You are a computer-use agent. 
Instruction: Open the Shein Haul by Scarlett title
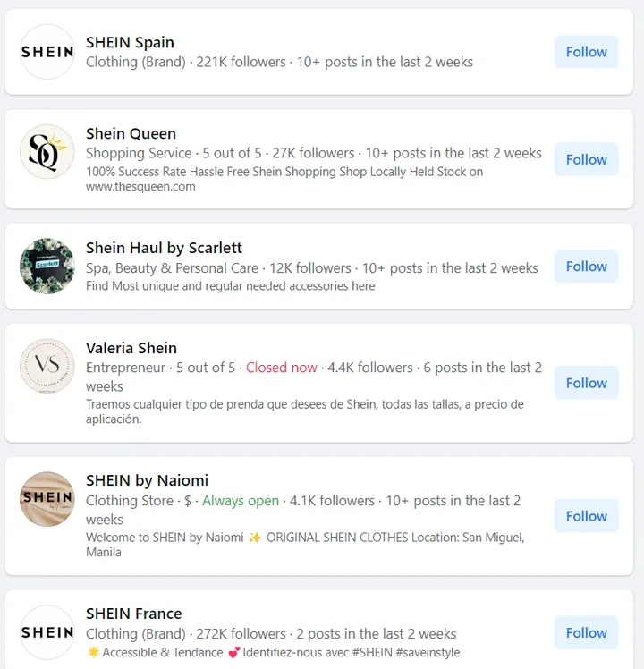coord(164,248)
